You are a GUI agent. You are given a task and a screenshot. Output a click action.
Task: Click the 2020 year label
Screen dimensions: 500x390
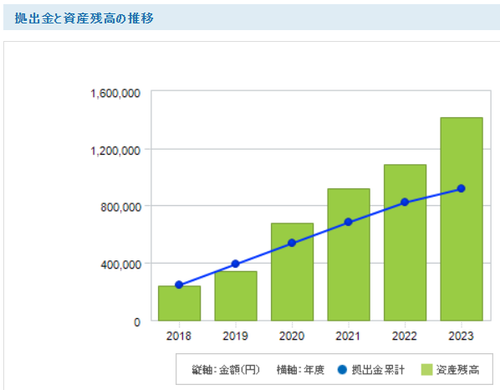[292, 336]
